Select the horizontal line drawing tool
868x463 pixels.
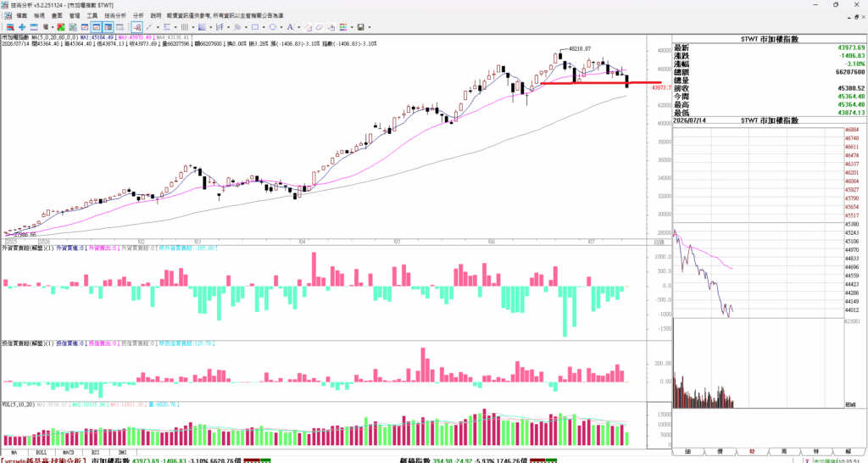point(167,26)
